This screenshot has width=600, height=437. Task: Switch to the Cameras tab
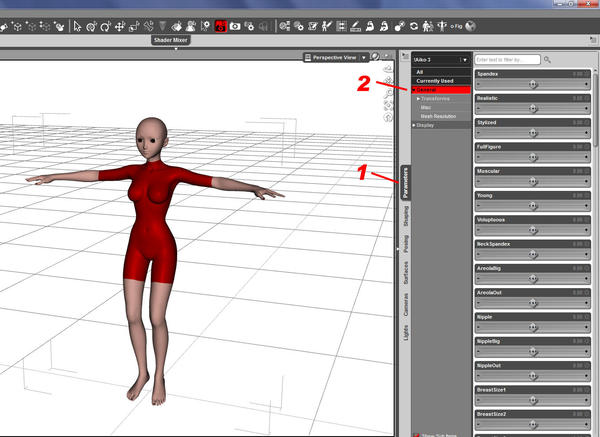pos(406,305)
